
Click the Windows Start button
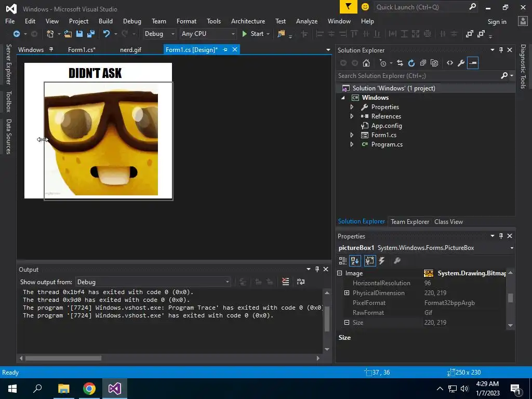12,389
